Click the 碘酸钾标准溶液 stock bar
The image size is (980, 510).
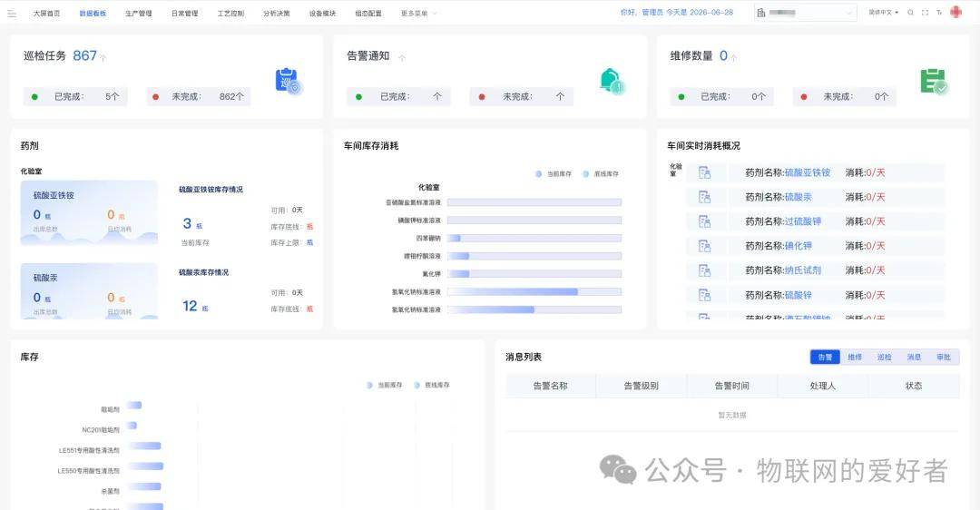(534, 220)
